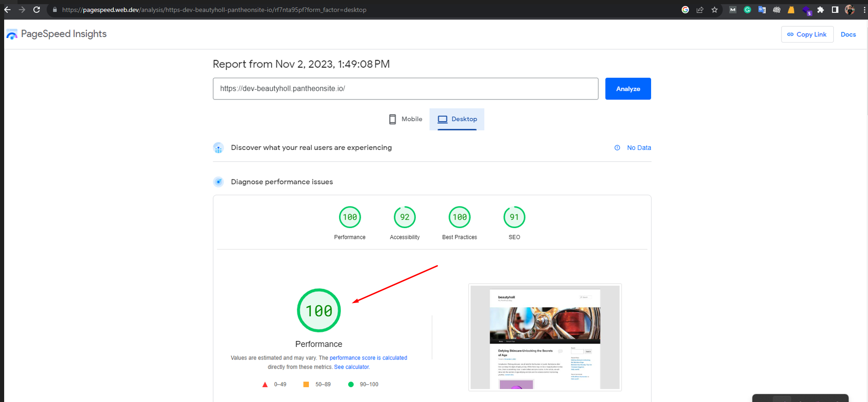Image resolution: width=868 pixels, height=402 pixels.
Task: Open the Extensions puzzle-piece menu
Action: (x=820, y=10)
